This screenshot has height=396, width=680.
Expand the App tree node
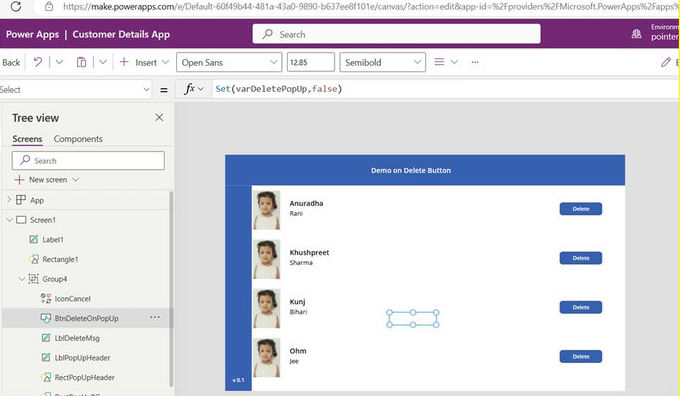point(9,200)
